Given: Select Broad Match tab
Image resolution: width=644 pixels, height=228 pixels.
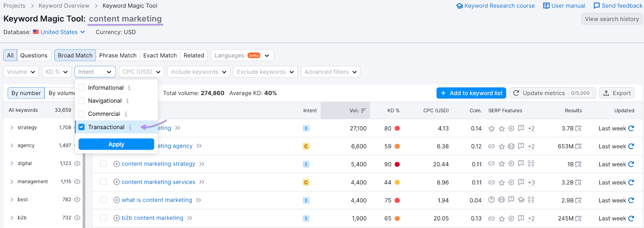Looking at the screenshot, I should [75, 55].
